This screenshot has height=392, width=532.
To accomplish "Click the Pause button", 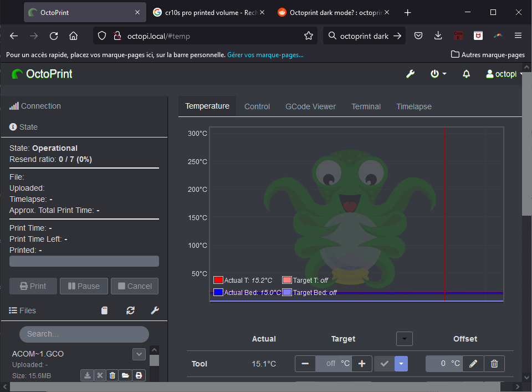I will pyautogui.click(x=84, y=286).
